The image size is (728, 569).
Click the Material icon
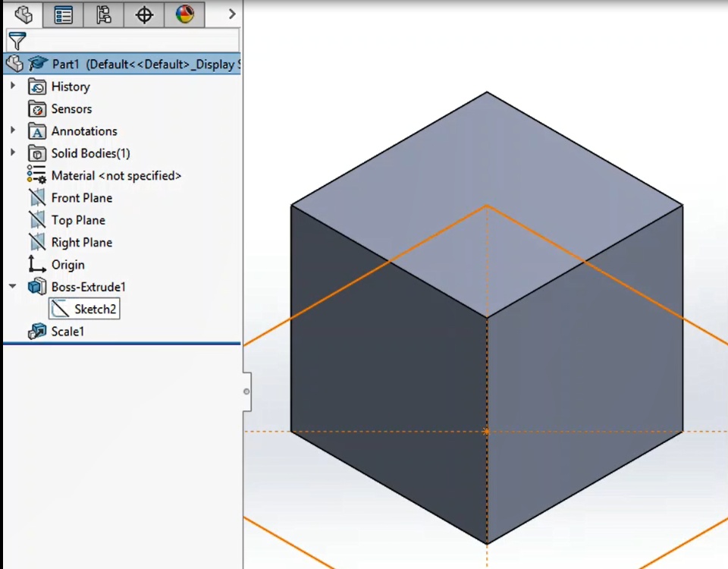36,175
